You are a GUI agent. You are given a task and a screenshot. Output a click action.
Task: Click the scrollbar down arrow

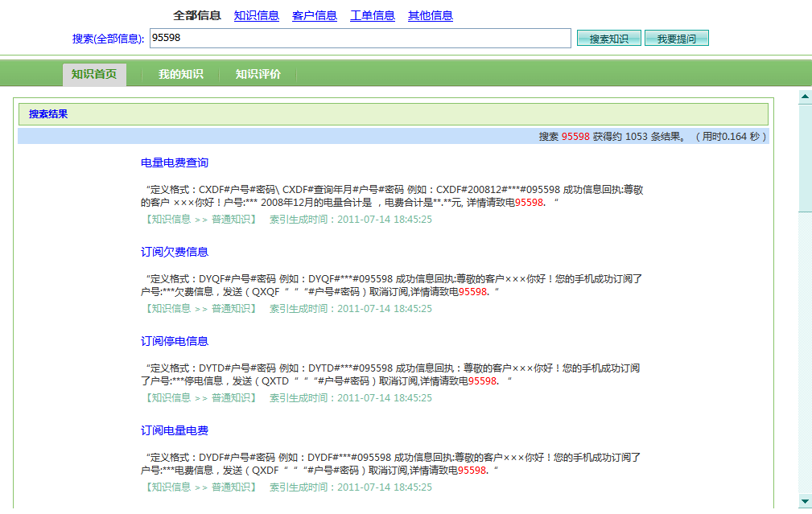805,500
